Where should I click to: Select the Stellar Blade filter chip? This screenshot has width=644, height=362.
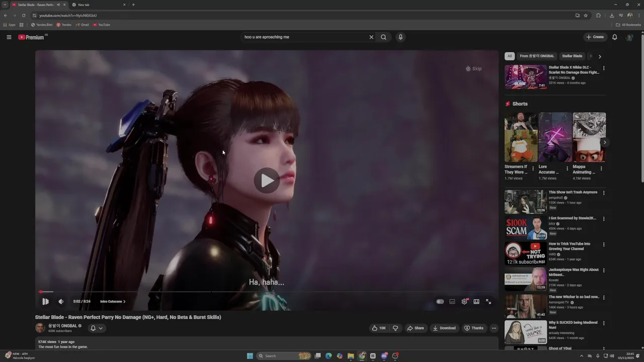pyautogui.click(x=572, y=56)
